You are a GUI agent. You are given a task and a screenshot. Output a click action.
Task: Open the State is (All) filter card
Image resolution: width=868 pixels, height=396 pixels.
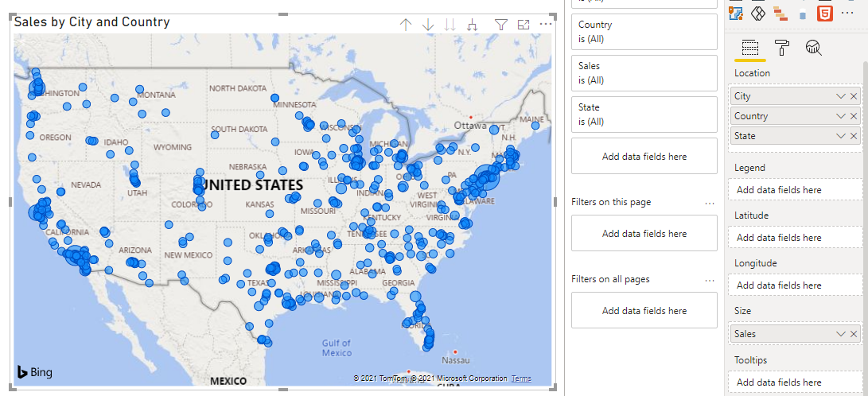[x=644, y=115]
